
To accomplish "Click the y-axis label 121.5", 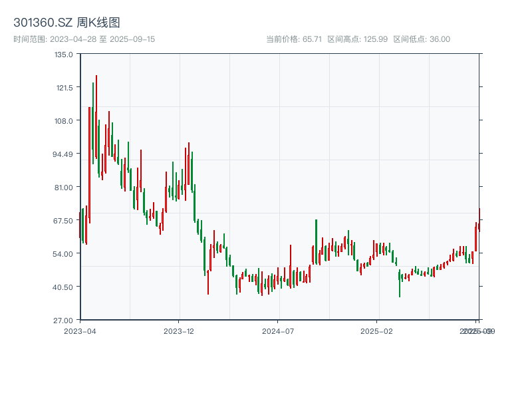I will [65, 88].
